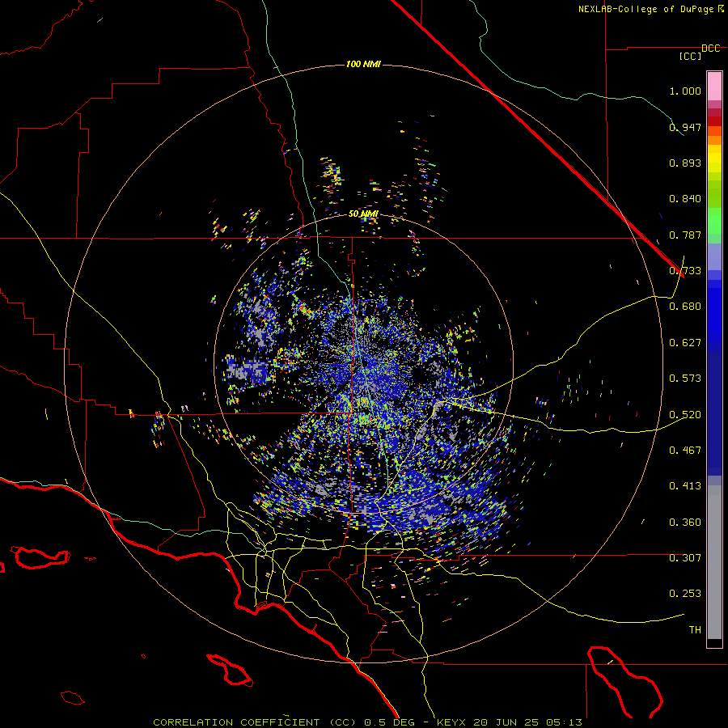
Task: Select the TH threshold label
Action: pyautogui.click(x=695, y=630)
